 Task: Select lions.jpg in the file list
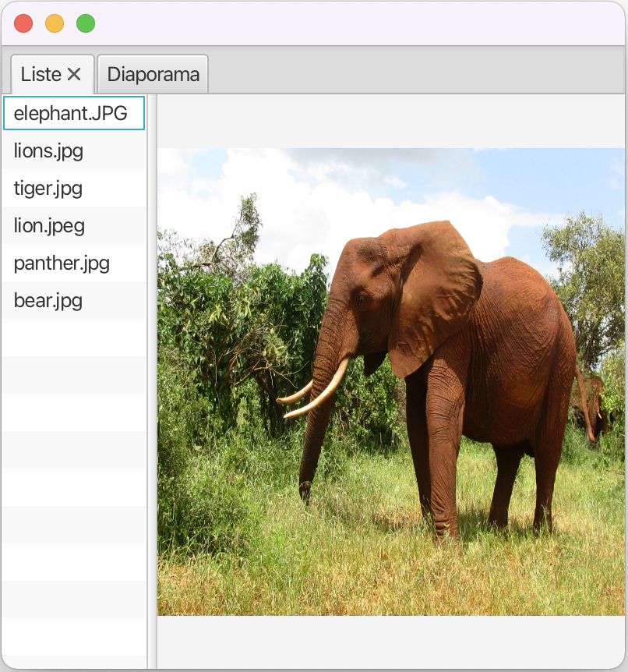[x=48, y=151]
